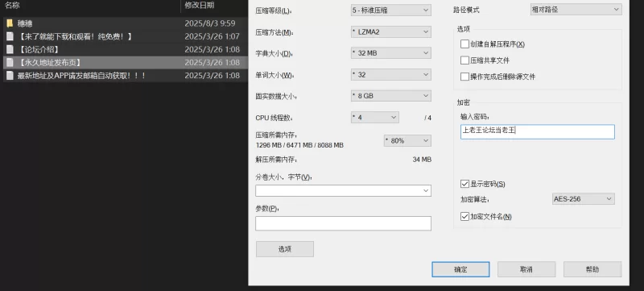644x291 pixels.
Task: Open 字典大小 dropdown showing 32 MB
Action: coord(390,53)
